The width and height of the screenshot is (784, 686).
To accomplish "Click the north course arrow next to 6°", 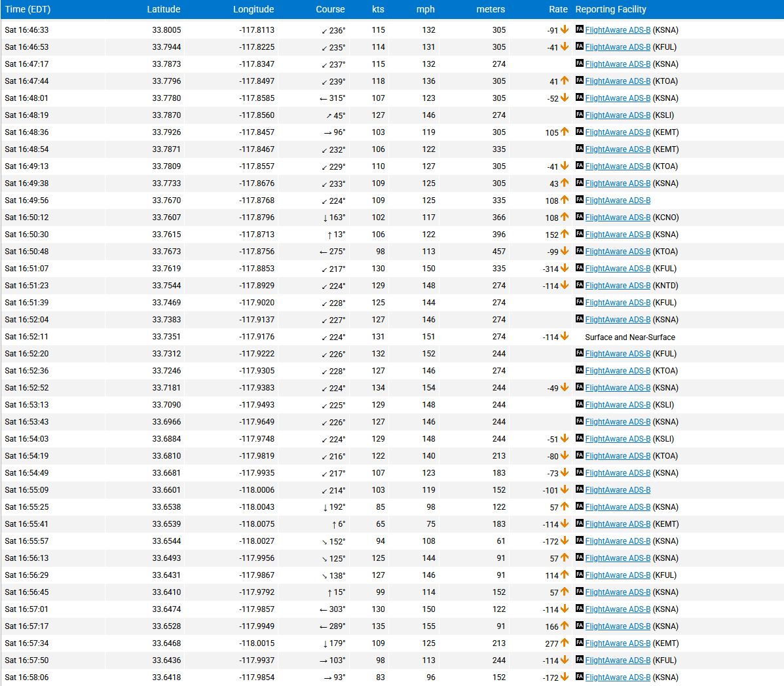I will [x=334, y=524].
